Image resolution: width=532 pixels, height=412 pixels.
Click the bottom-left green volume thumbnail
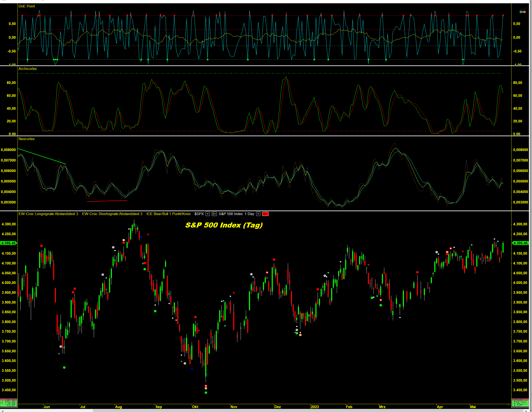[9, 403]
